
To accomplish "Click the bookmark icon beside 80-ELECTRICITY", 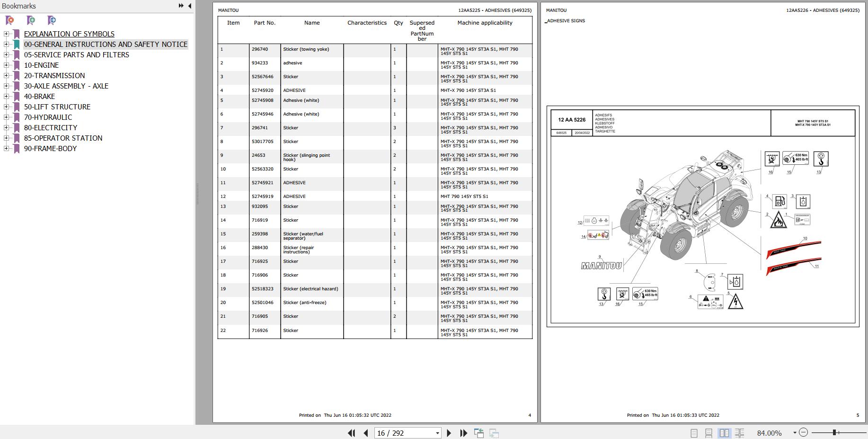I will click(17, 128).
